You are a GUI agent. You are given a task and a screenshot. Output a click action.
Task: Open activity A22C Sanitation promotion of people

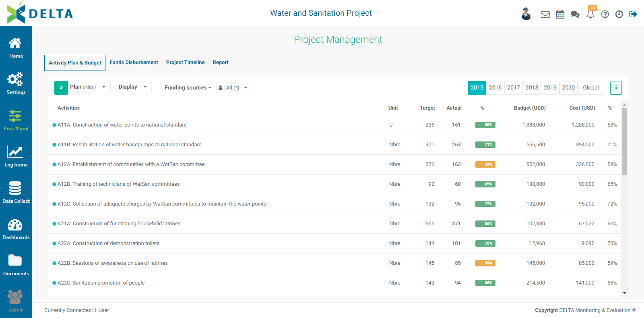point(101,283)
